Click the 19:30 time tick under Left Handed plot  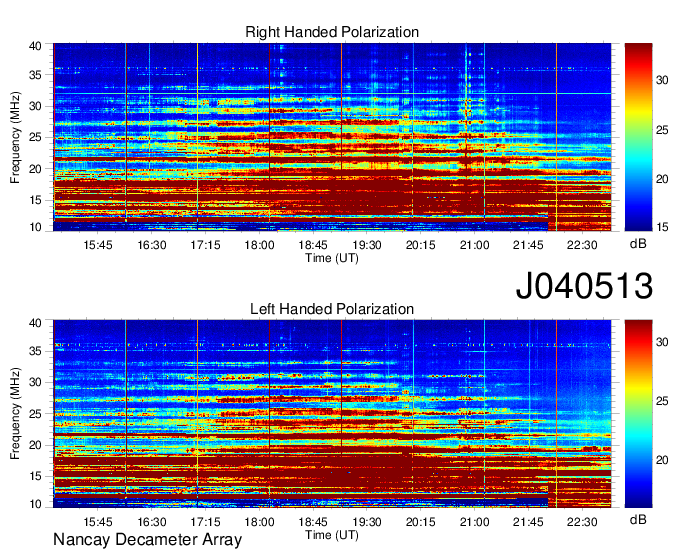(367, 522)
